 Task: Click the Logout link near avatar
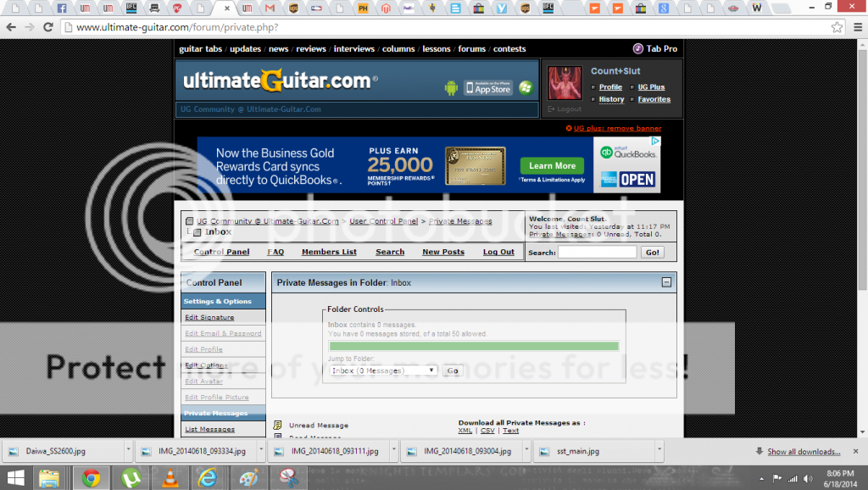click(565, 109)
